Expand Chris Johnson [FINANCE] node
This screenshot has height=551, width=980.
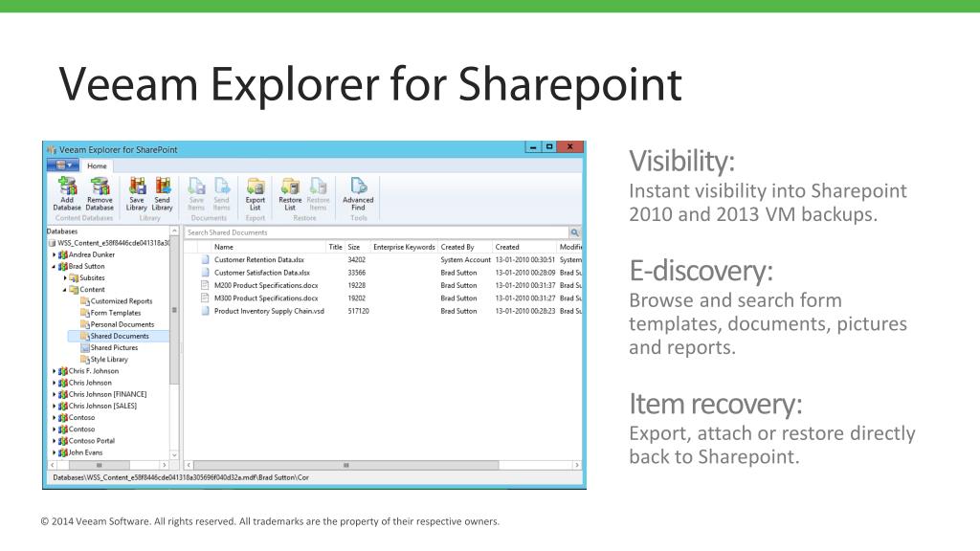coord(54,395)
